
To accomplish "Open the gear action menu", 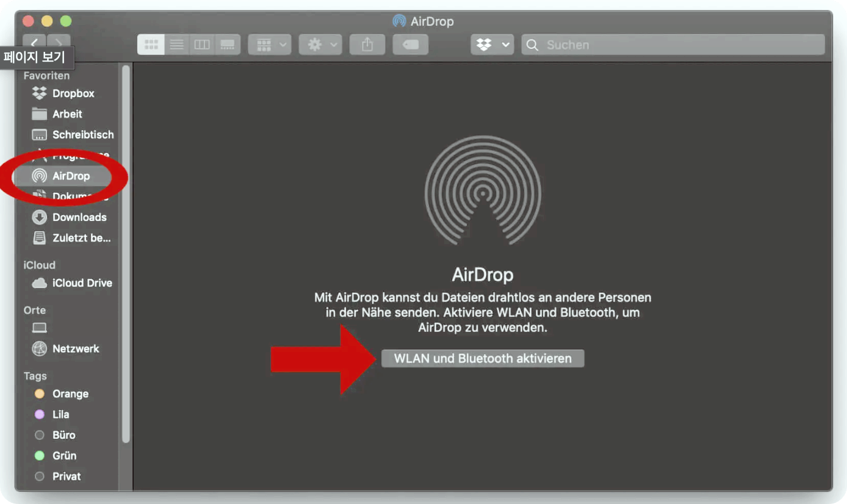I will (320, 45).
